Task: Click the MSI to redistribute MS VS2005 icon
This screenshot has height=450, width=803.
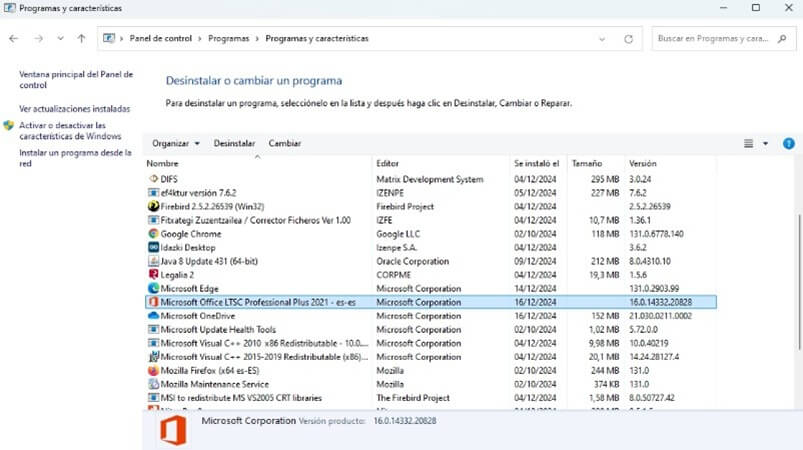Action: [153, 398]
